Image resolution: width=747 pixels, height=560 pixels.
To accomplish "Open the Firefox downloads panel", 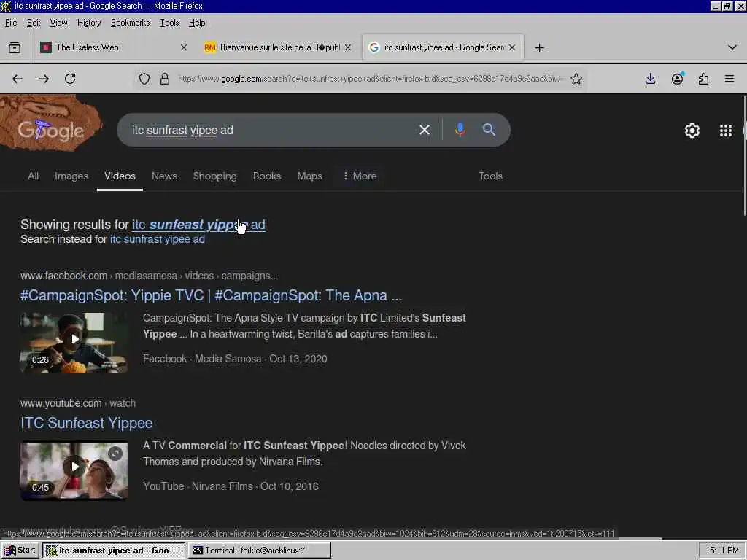I will [650, 79].
